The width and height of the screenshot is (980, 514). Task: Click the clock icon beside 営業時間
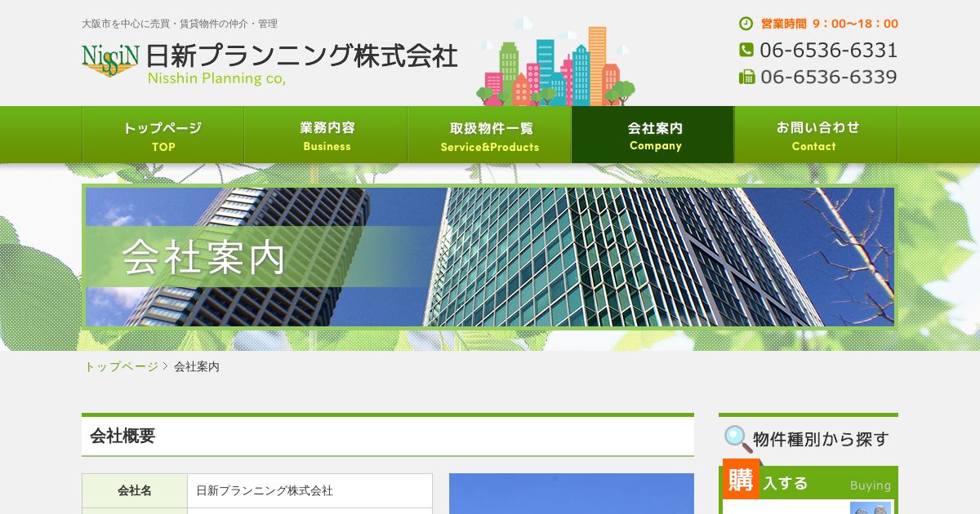pos(746,24)
